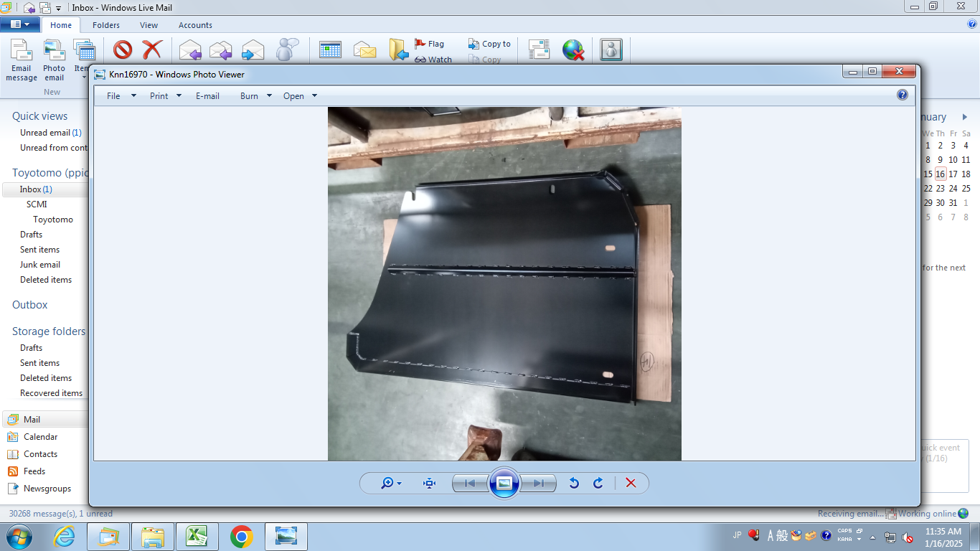The height and width of the screenshot is (551, 980).
Task: Switch to Calendar in Live Mail sidebar
Action: click(x=40, y=437)
